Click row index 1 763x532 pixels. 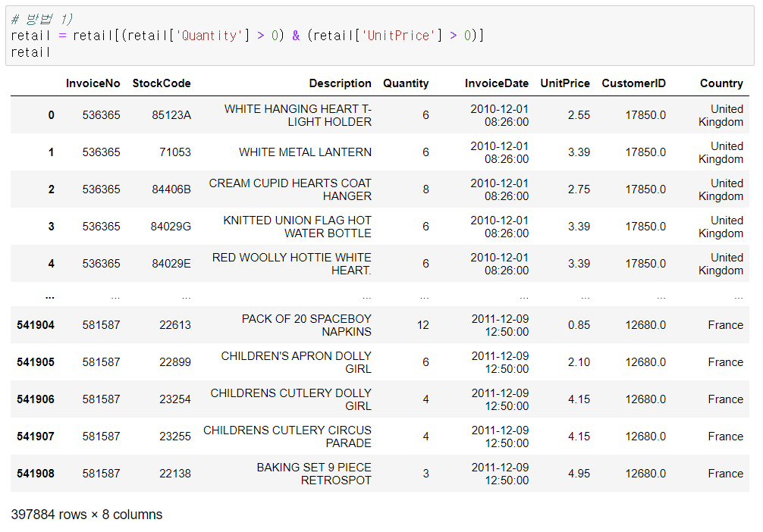point(51,152)
